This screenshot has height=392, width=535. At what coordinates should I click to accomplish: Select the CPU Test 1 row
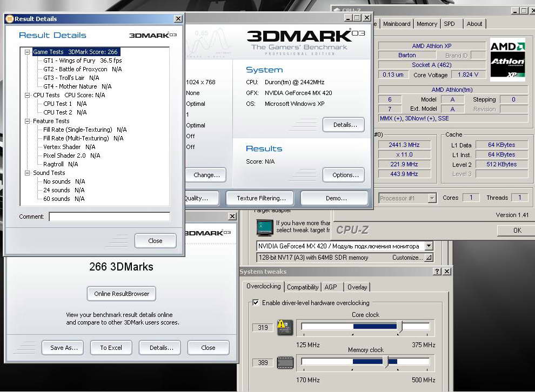click(65, 104)
